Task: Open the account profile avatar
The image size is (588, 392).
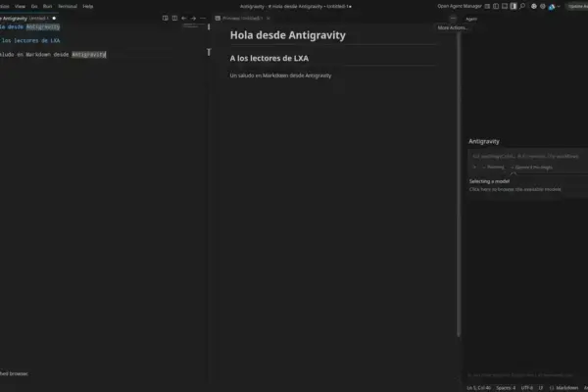Action: click(x=552, y=7)
